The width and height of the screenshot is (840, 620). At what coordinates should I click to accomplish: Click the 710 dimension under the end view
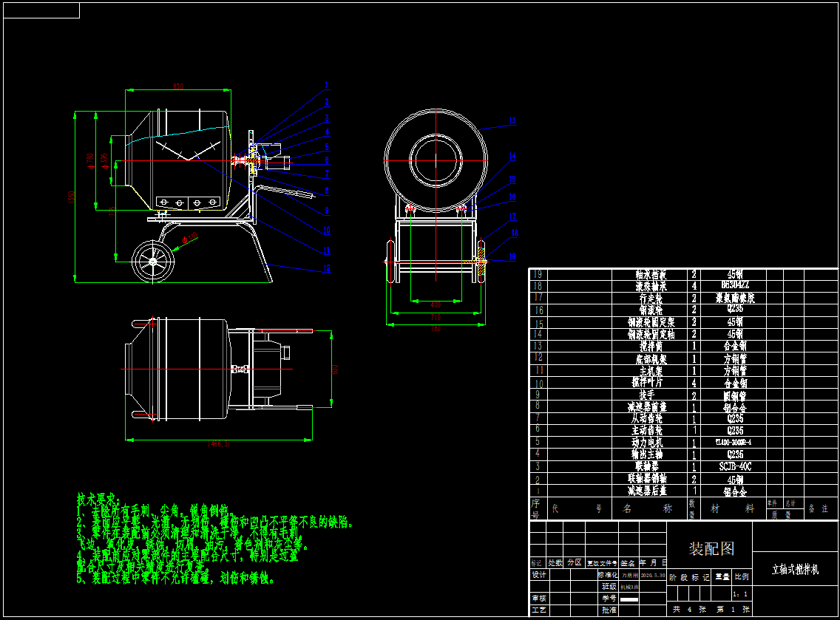[x=436, y=317]
